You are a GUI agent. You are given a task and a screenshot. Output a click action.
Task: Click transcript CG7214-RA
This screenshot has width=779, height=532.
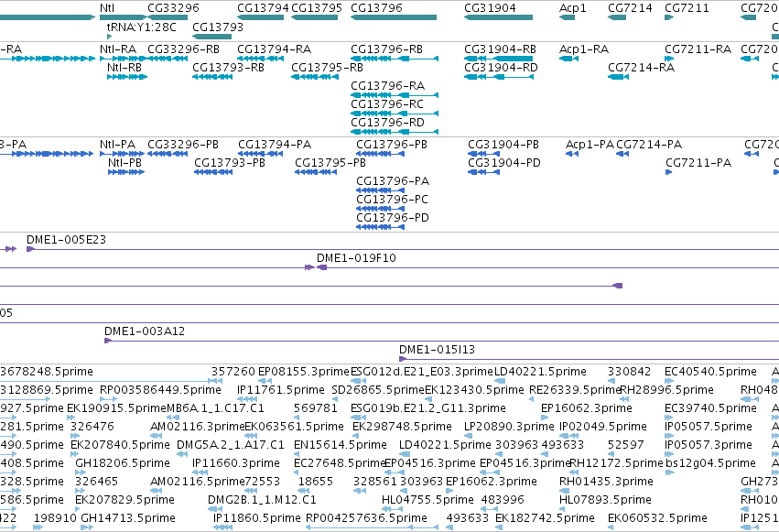click(642, 68)
